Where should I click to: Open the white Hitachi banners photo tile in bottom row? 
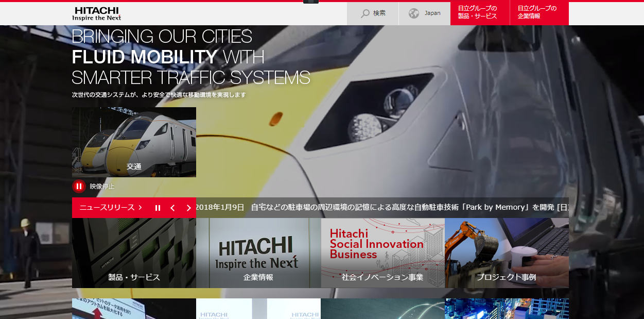258,309
